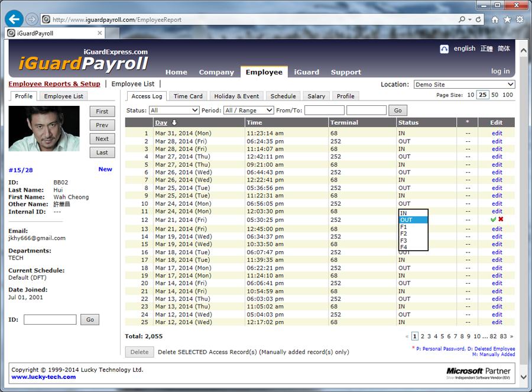
Task: Open the iGuard menu
Action: tap(306, 72)
